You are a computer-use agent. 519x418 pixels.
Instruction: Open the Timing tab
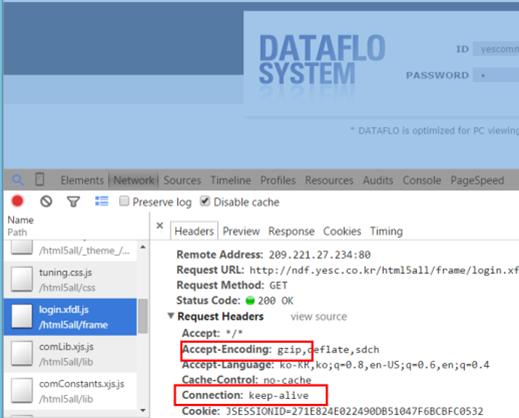coord(386,231)
